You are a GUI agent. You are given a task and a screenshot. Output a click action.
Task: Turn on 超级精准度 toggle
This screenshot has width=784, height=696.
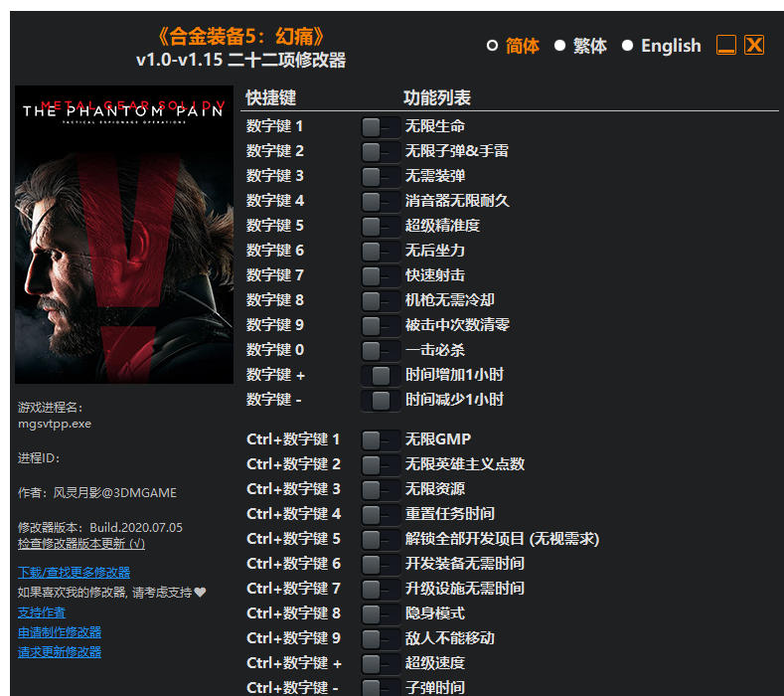[x=381, y=226]
